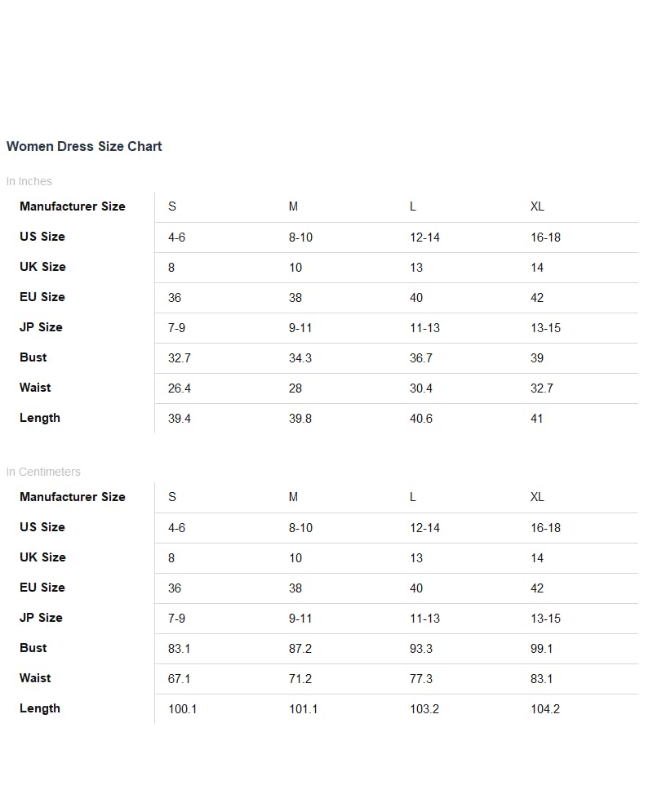Select the Bust row label in the inches table

click(x=33, y=357)
